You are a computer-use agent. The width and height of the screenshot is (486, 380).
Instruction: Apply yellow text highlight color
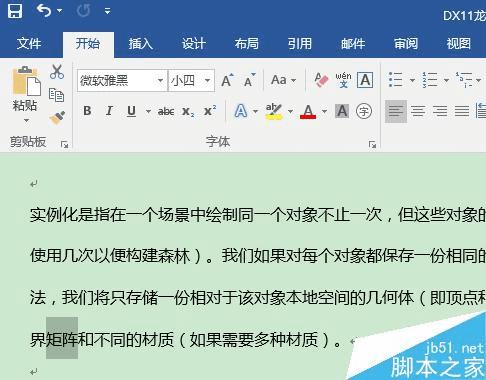(274, 111)
